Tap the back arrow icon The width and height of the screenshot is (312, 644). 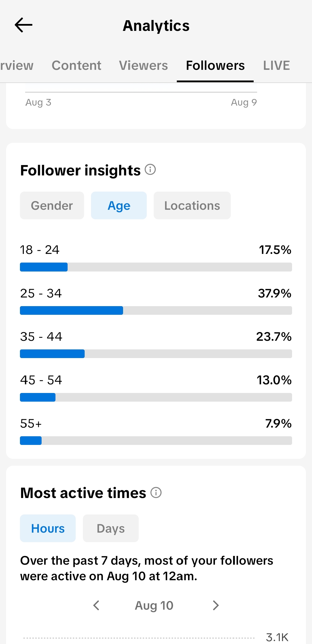click(23, 25)
